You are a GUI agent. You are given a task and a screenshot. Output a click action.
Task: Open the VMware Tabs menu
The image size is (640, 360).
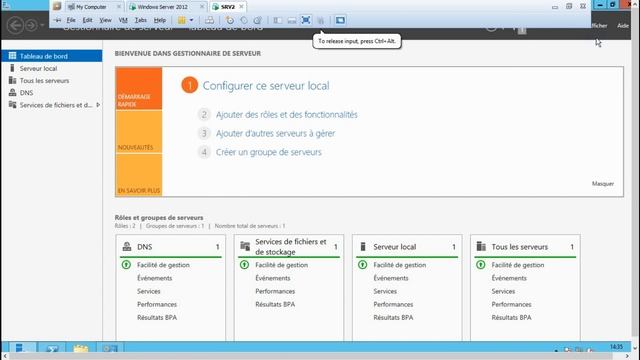click(x=140, y=20)
